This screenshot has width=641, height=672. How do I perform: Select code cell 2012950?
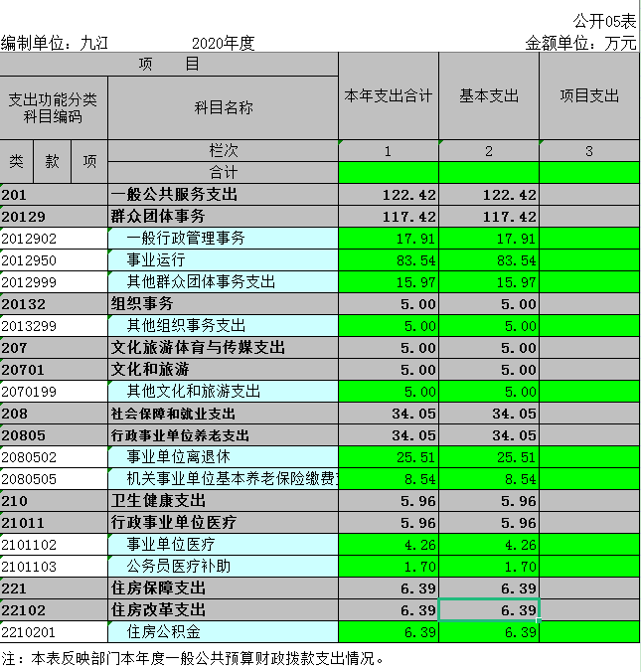point(54,260)
